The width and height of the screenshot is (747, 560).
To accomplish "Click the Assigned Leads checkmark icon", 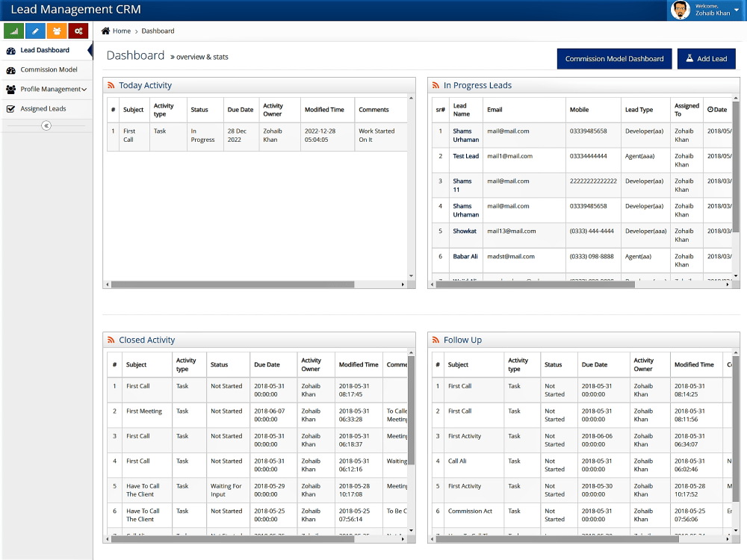I will click(11, 108).
